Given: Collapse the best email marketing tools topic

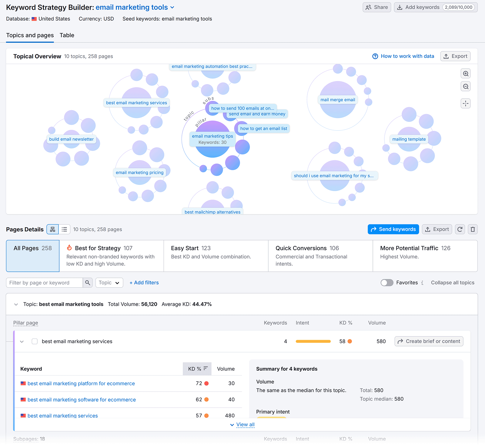Looking at the screenshot, I should [x=16, y=304].
